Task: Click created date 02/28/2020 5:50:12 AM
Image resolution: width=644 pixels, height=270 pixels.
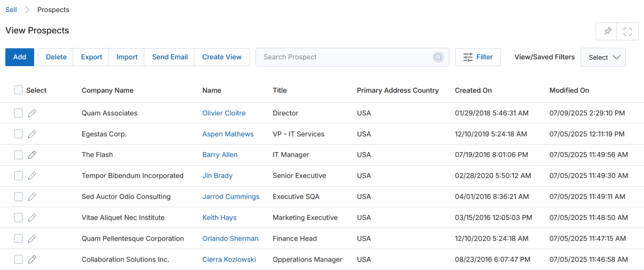Action: 493,176
